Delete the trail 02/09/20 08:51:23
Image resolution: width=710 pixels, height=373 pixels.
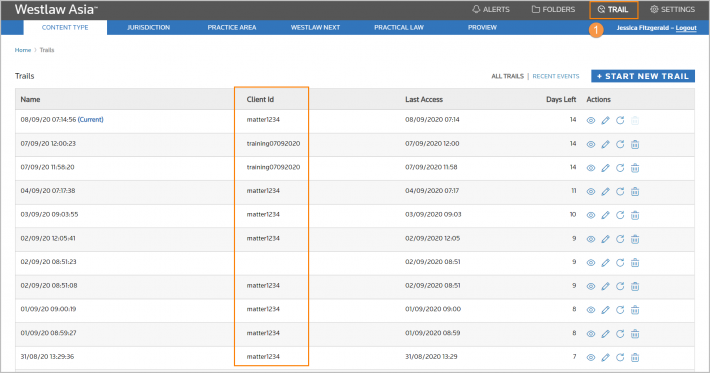[635, 263]
